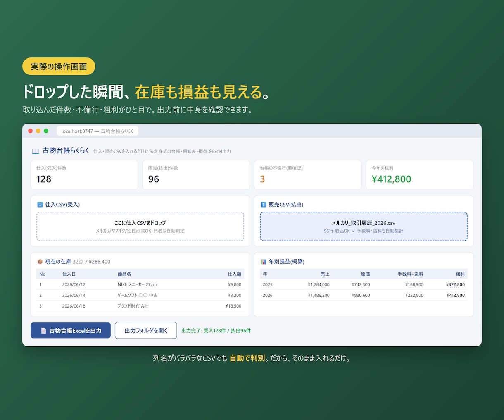The image size is (504, 420).
Task: Click the localhost:8747 address tab
Action: [97, 131]
